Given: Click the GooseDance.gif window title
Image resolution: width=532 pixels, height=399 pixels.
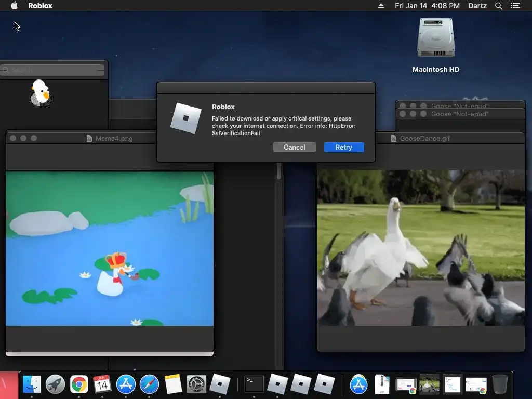Looking at the screenshot, I should (x=425, y=138).
